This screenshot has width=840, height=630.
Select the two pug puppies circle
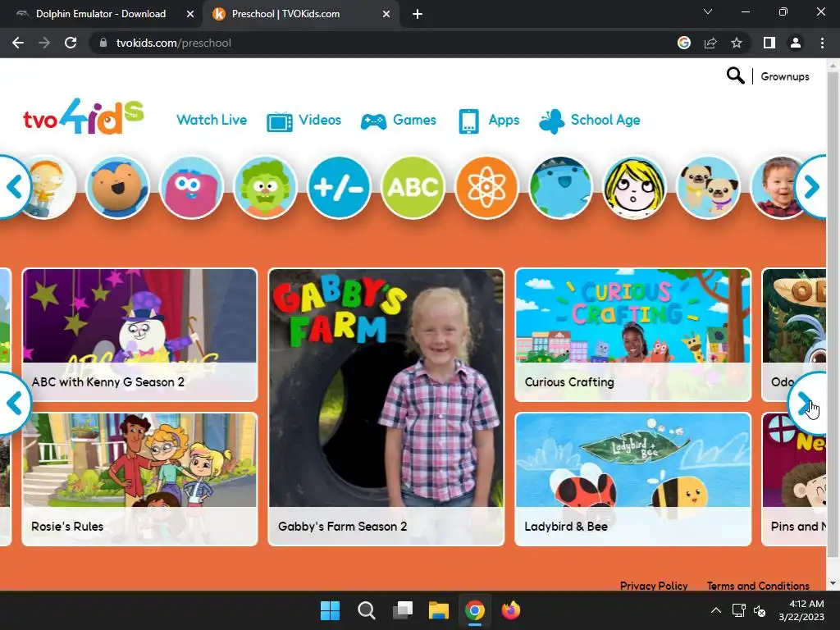(x=708, y=188)
